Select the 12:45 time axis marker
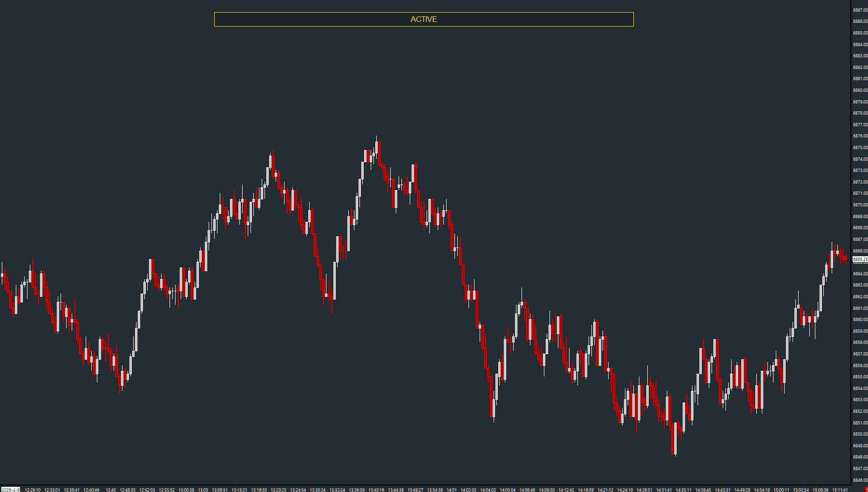 (x=111, y=490)
